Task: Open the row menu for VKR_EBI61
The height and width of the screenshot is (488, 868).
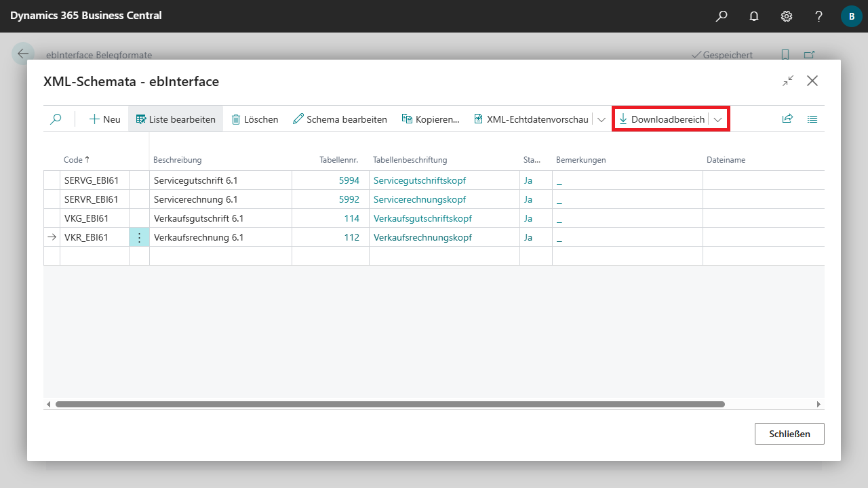Action: 139,237
